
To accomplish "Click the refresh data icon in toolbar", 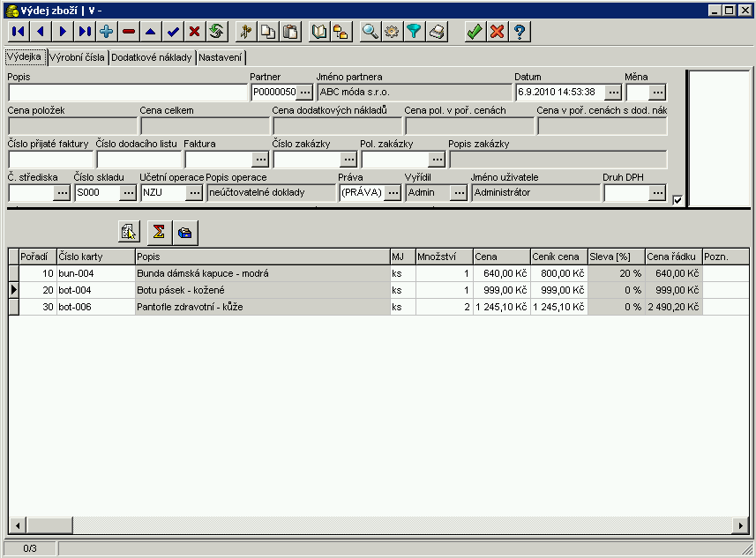I will [216, 32].
